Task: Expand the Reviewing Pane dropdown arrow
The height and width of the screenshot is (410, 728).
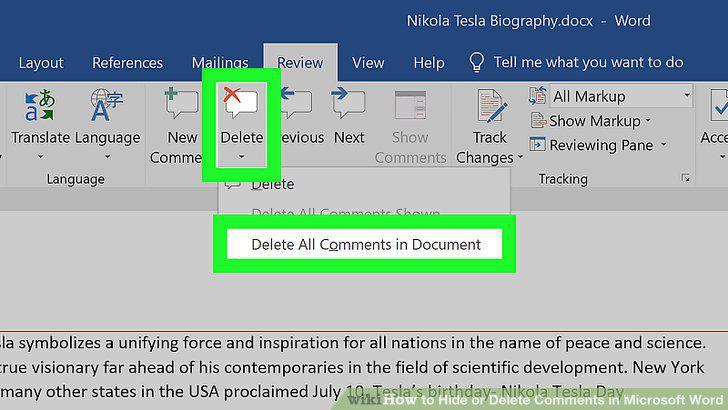Action: [x=664, y=144]
